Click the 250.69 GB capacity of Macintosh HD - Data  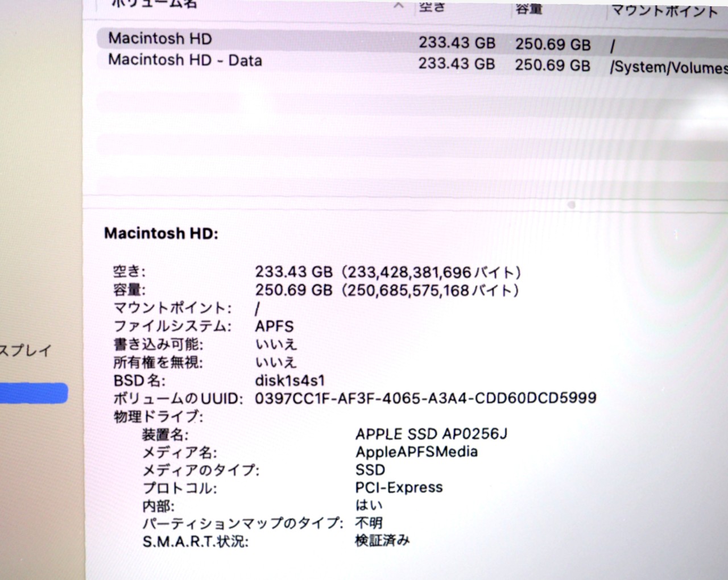point(552,65)
